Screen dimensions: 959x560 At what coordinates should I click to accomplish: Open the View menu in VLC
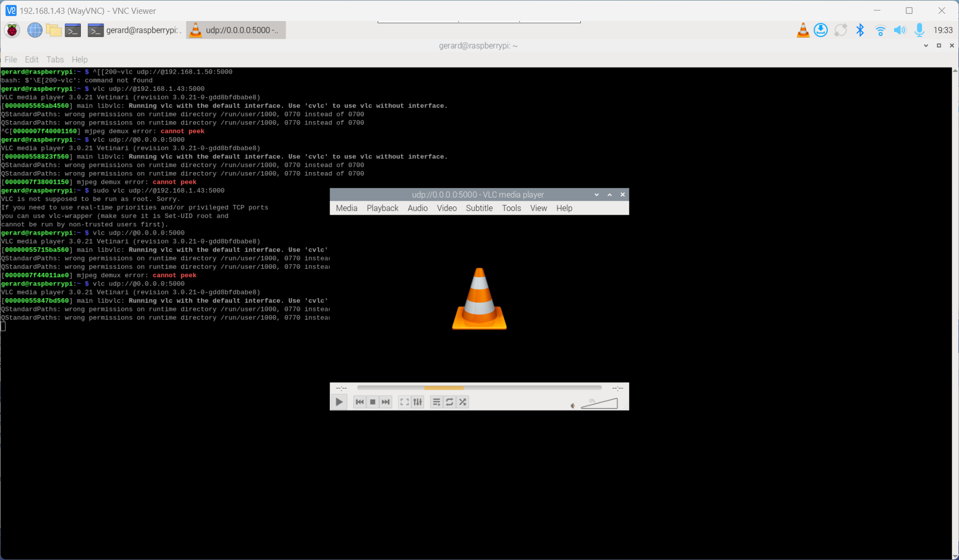[x=539, y=208]
